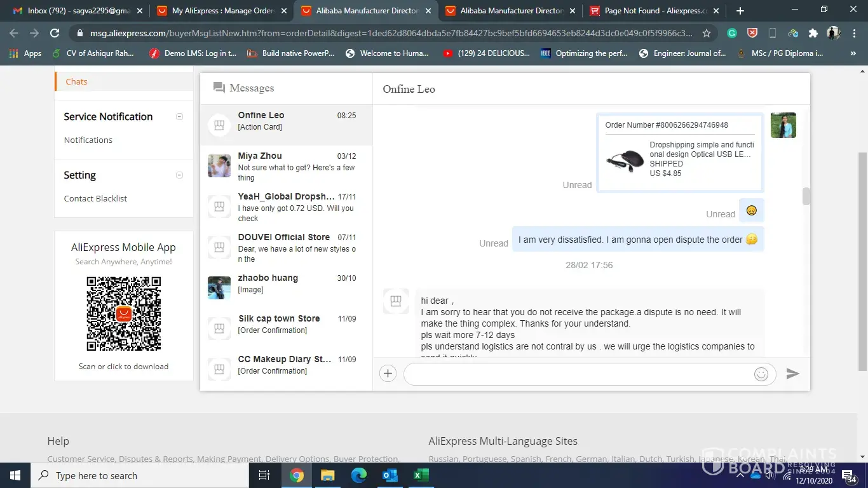Open Outlook from the Windows taskbar
868x488 pixels.
coord(390,475)
